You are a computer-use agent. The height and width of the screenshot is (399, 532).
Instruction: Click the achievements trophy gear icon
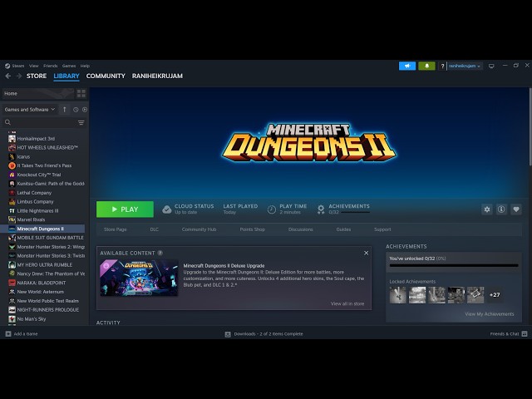click(x=321, y=209)
